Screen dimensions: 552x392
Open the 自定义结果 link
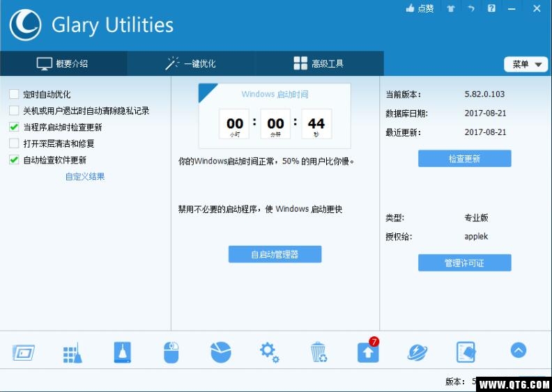85,176
